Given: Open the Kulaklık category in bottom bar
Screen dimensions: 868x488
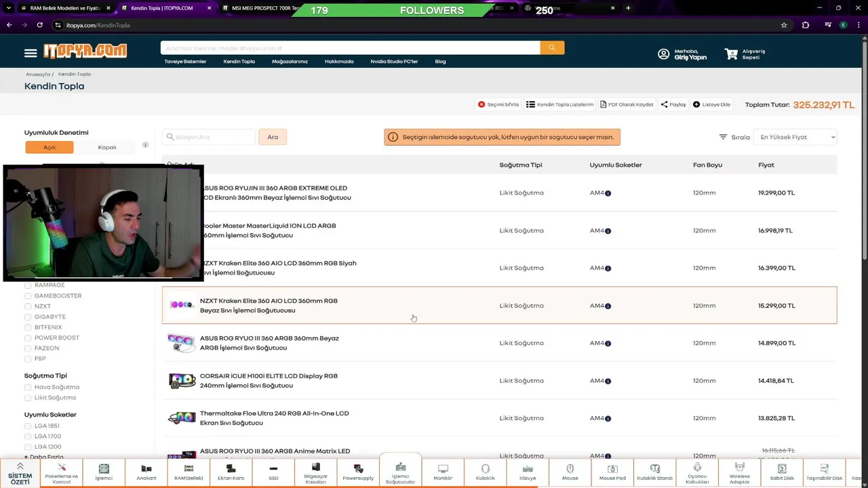Looking at the screenshot, I should coord(486,472).
